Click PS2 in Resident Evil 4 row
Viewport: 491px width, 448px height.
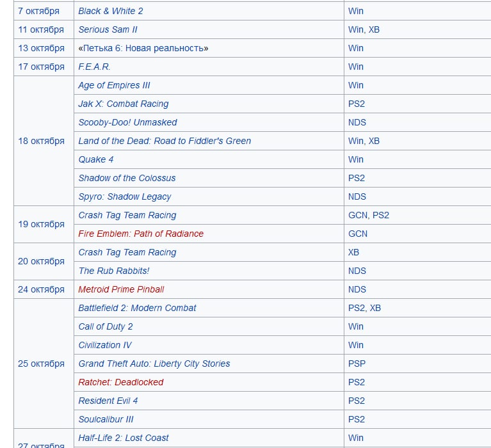coord(357,401)
